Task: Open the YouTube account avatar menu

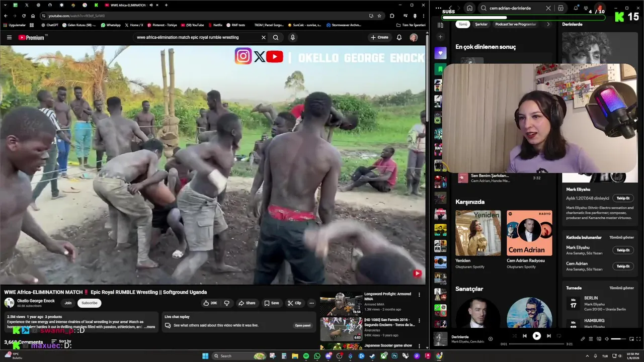Action: point(414,37)
